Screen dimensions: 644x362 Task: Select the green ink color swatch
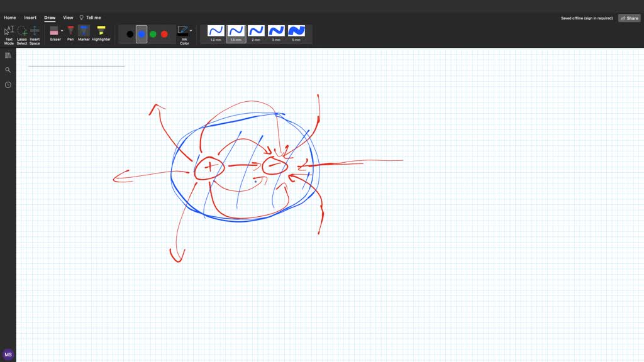click(x=154, y=33)
